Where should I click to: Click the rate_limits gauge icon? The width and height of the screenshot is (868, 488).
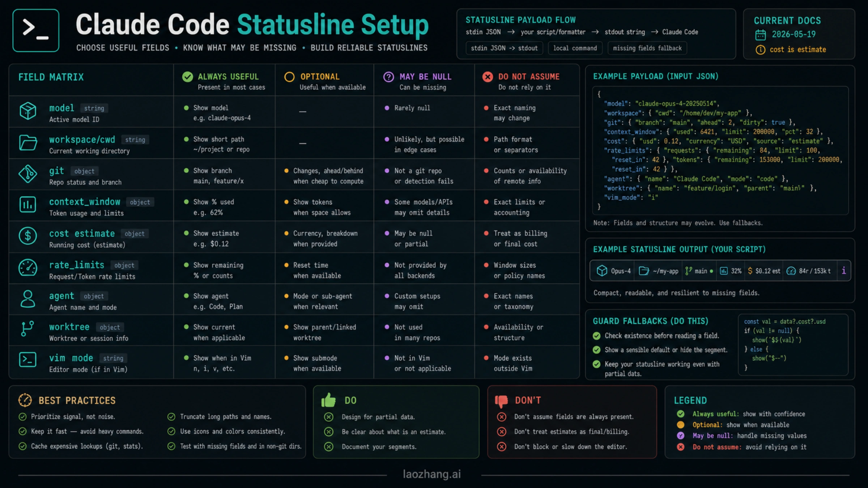(28, 268)
